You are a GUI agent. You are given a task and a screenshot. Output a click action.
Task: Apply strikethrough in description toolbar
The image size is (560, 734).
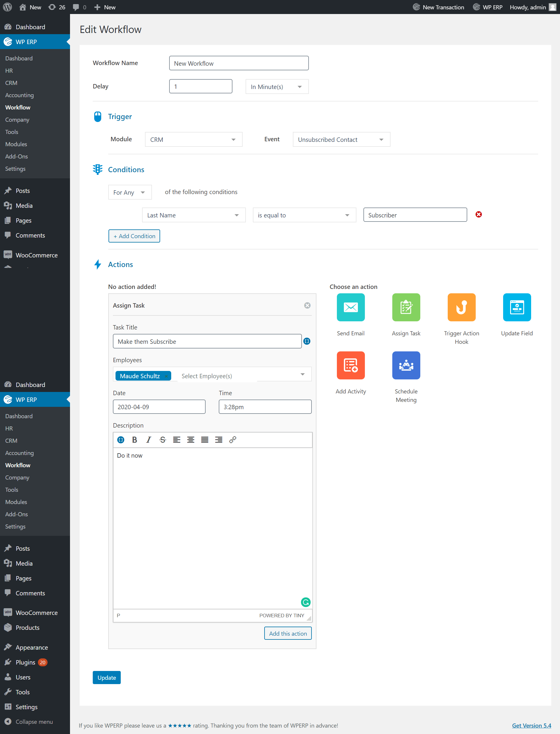coord(162,440)
